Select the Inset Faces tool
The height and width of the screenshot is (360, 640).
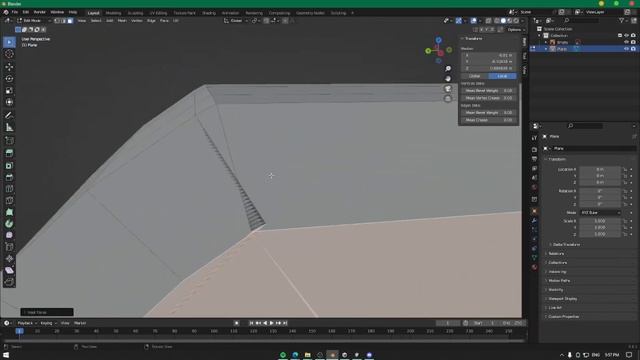point(9,165)
